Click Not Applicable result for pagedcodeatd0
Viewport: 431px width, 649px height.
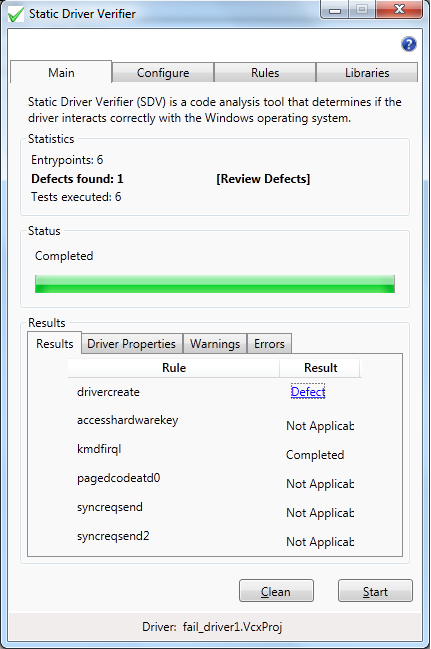point(320,484)
